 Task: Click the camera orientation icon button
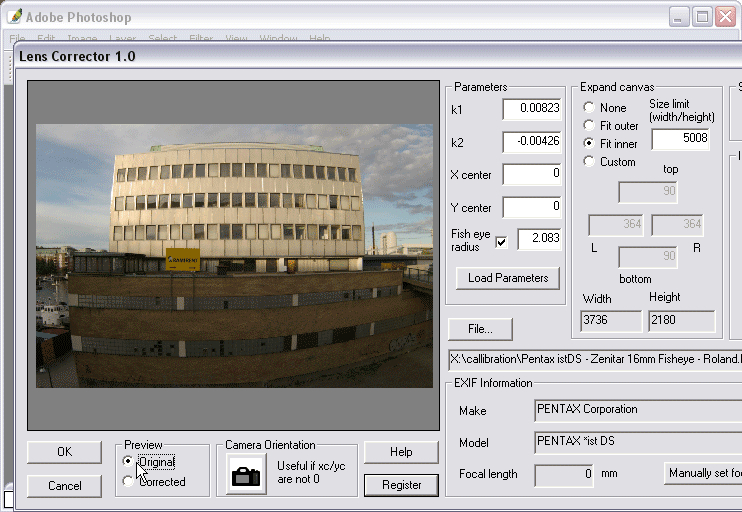(x=246, y=475)
